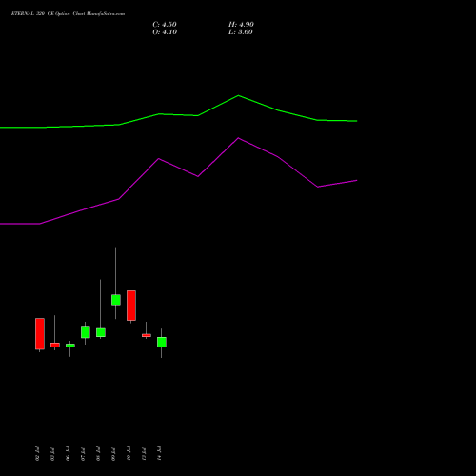Select the open value "O: 4.10"
This screenshot has width=476, height=476.
point(165,32)
